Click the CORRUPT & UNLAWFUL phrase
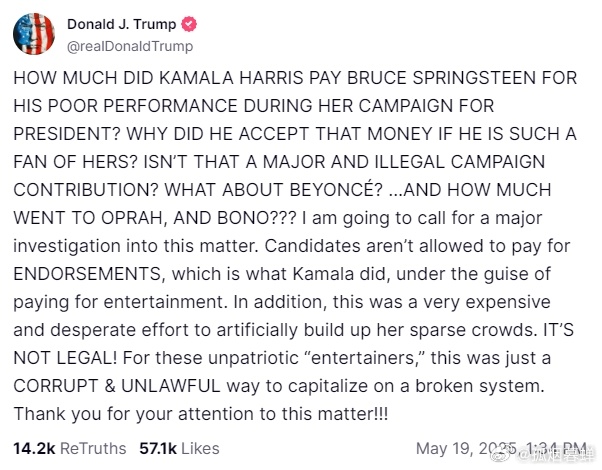Viewport: 602px width, 470px height. 117,386
